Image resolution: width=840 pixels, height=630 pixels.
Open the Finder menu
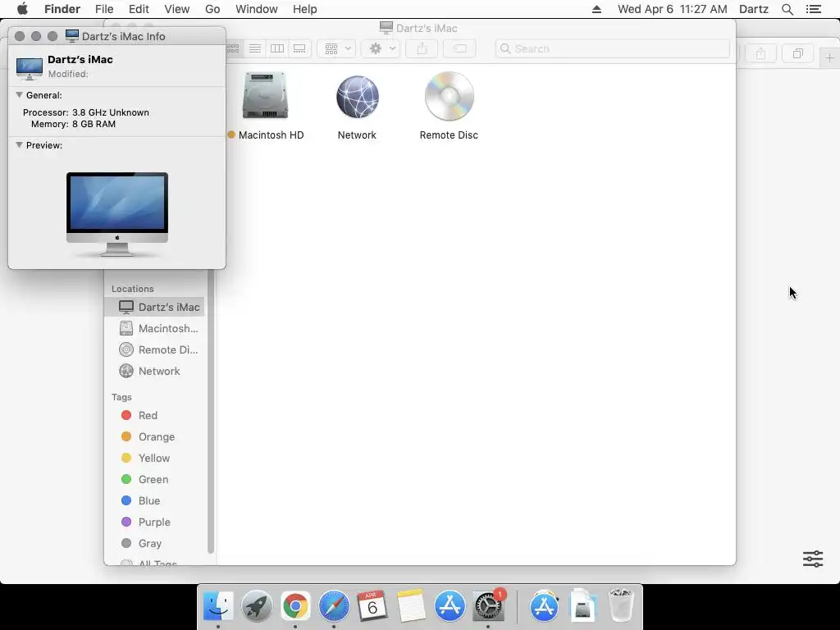tap(62, 9)
